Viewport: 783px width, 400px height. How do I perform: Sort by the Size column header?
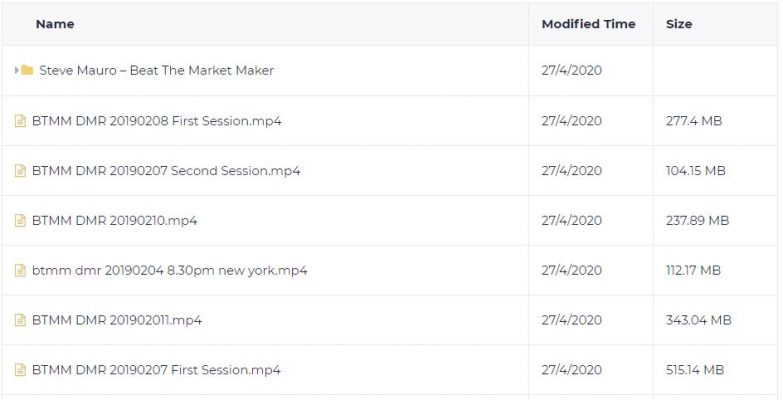click(679, 24)
